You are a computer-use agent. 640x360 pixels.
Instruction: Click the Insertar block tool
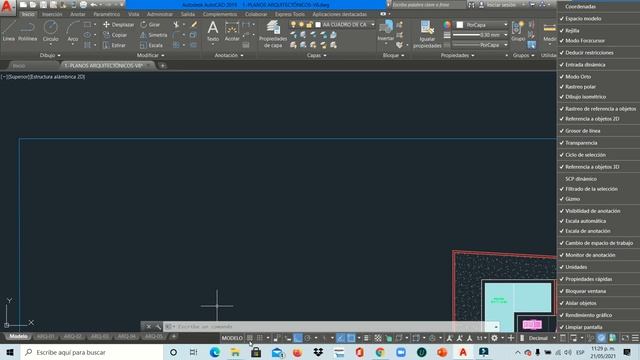pyautogui.click(x=385, y=32)
